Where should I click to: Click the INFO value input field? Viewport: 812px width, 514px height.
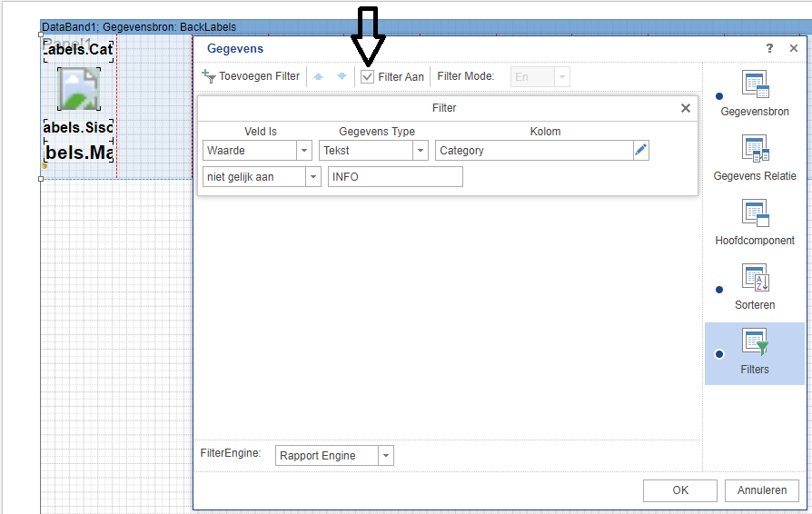click(395, 177)
